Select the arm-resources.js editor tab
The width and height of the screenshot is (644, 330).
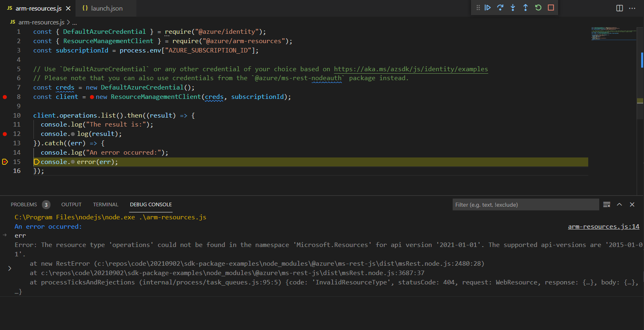[38, 9]
